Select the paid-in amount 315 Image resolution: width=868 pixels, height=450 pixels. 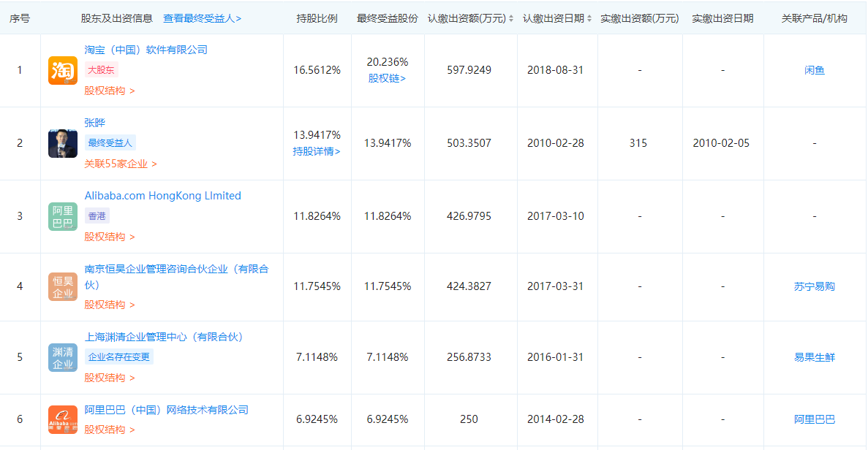638,143
